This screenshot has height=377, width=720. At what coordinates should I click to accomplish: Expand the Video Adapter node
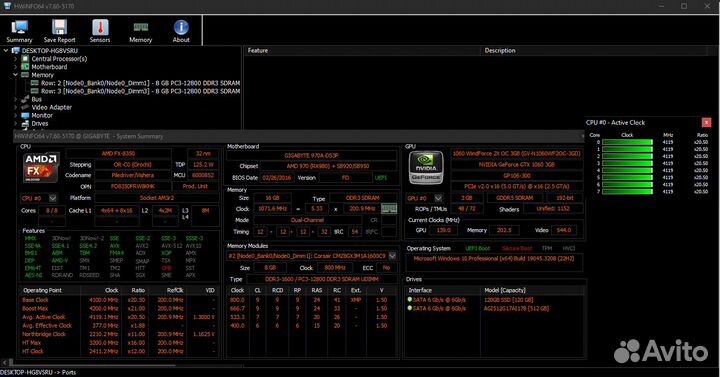coord(16,107)
